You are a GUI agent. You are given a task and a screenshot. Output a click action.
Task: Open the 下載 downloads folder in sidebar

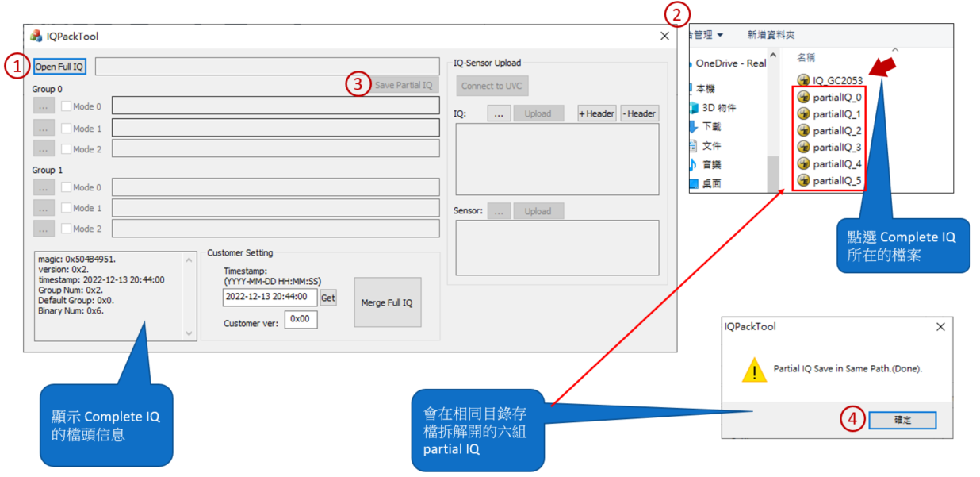click(x=694, y=126)
